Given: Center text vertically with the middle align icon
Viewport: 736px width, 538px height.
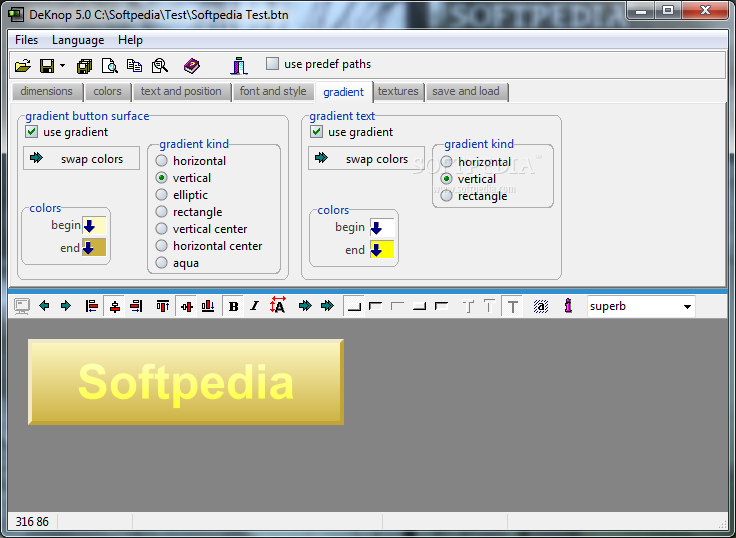Looking at the screenshot, I should (x=187, y=307).
